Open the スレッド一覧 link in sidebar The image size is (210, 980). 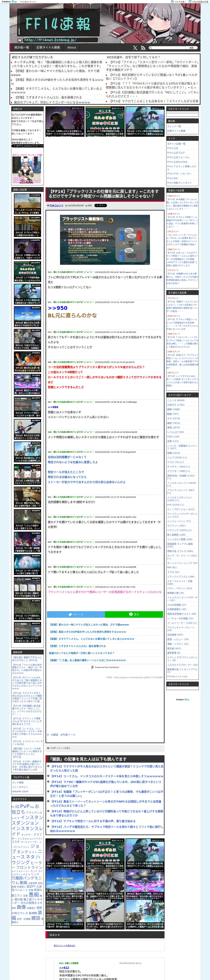coord(174,126)
